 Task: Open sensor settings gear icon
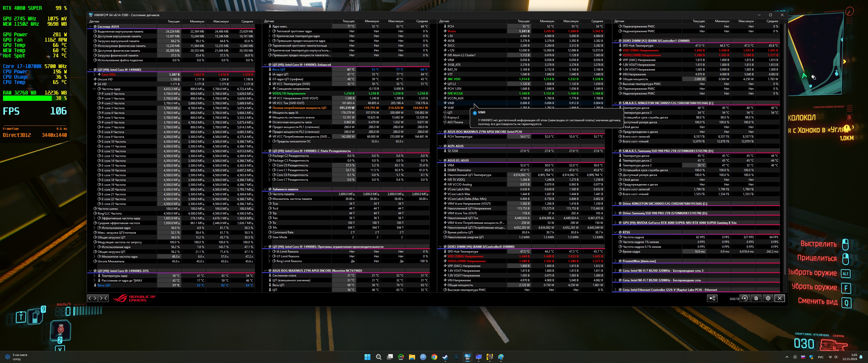[768, 298]
